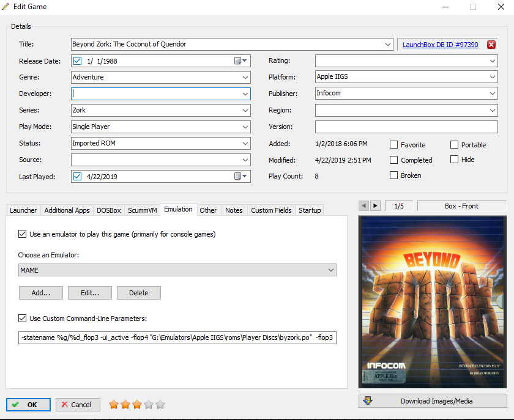
Task: Uncheck Use Custom Command-Line Parameters
Action: [22, 318]
